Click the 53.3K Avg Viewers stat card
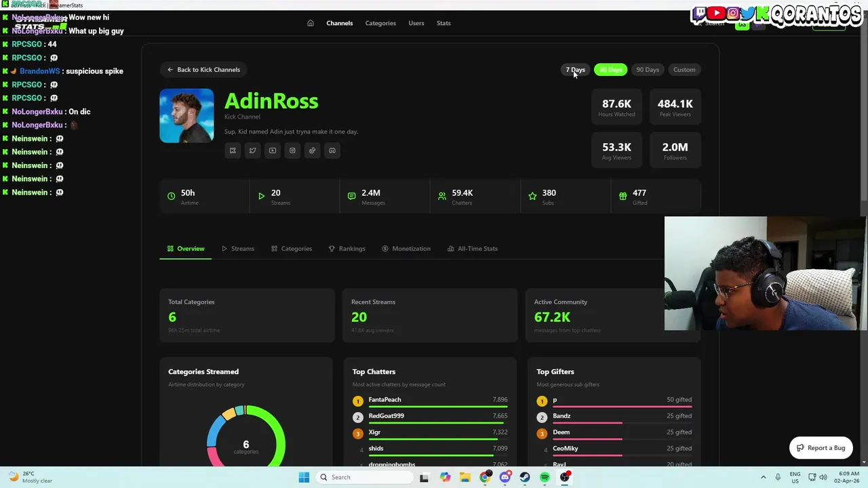Screen dimensions: 868x488 (616, 150)
